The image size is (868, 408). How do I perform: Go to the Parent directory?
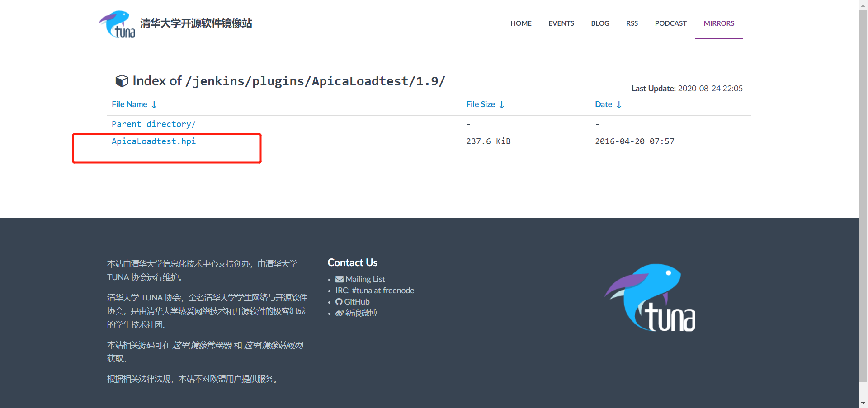coord(154,124)
